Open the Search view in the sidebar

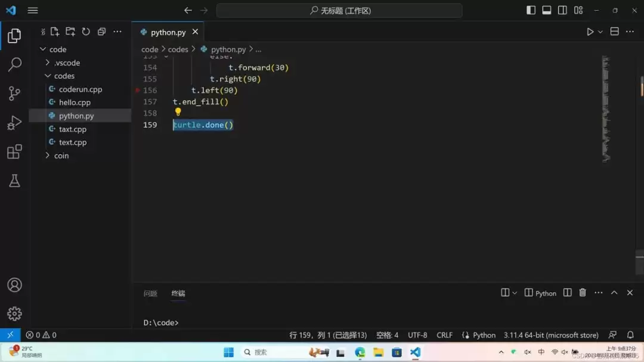(14, 64)
